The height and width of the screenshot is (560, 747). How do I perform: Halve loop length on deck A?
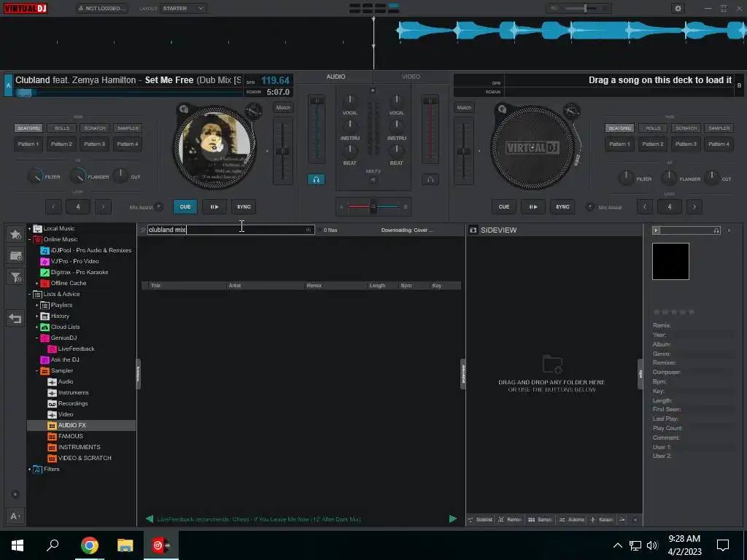[x=53, y=206]
